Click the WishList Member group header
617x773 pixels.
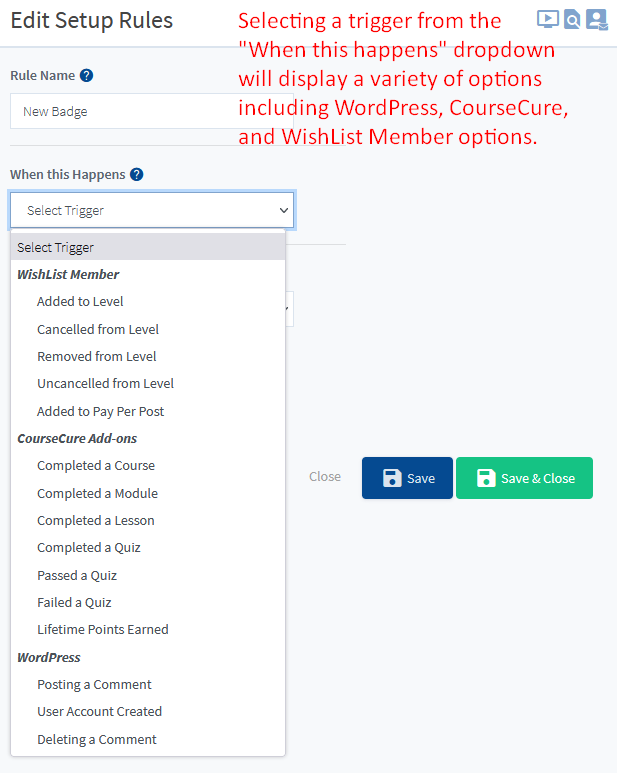pos(68,274)
